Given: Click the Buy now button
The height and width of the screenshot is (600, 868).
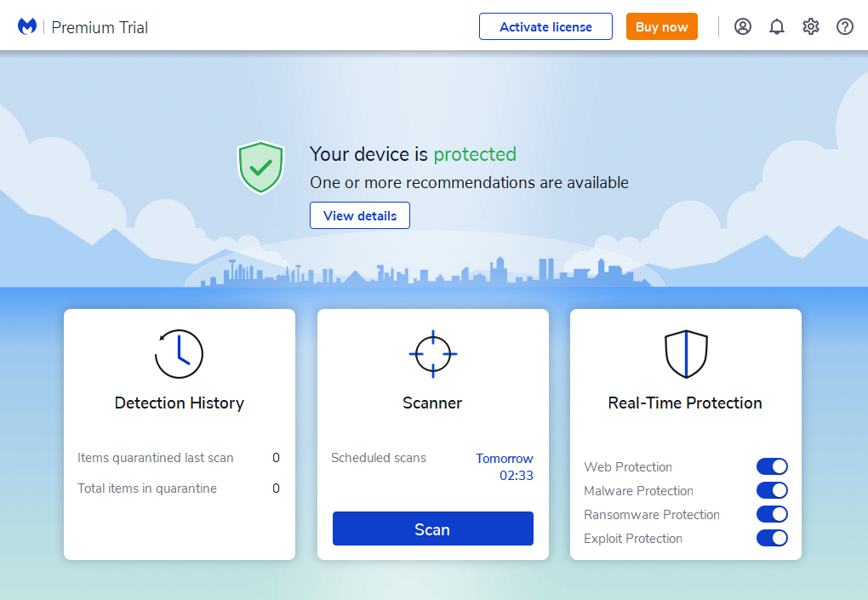Looking at the screenshot, I should tap(661, 26).
